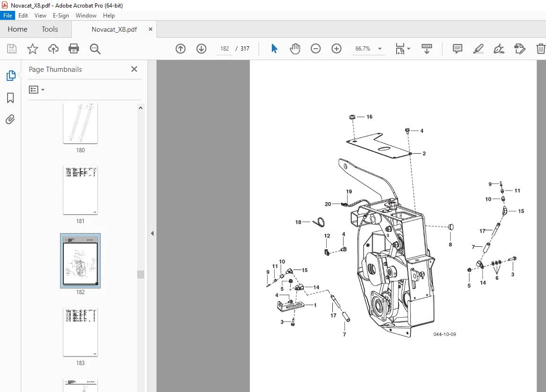
Task: Click the thumbnail panel scrollbar handle
Action: click(x=141, y=274)
